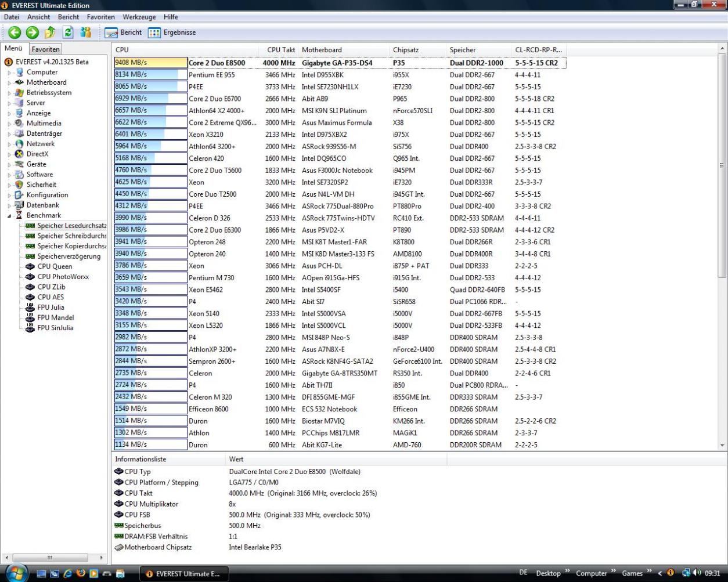Collapse the Benchmark tree node
Screen dimensions: 728x582
9,215
